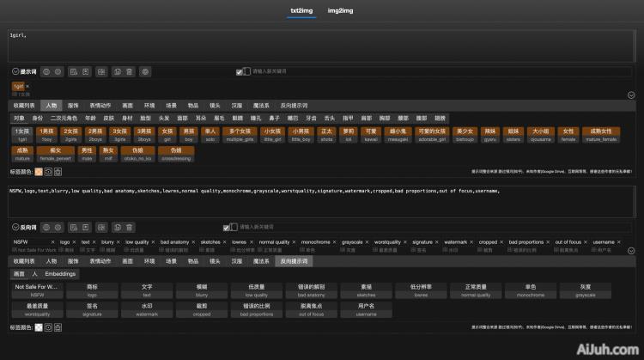This screenshot has width=644, height=360.
Task: Select the txt2img tab
Action: pyautogui.click(x=301, y=11)
